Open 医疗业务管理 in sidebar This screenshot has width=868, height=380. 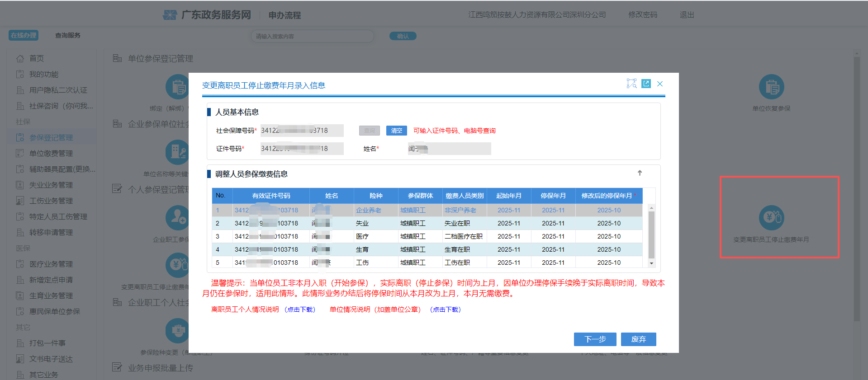(x=51, y=264)
